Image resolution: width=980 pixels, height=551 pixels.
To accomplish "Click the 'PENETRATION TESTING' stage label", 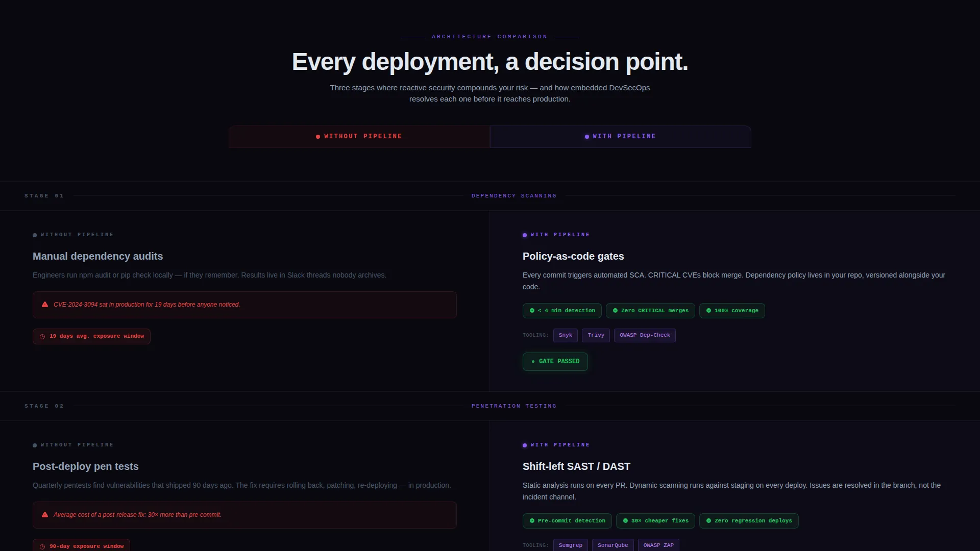I will pyautogui.click(x=514, y=406).
